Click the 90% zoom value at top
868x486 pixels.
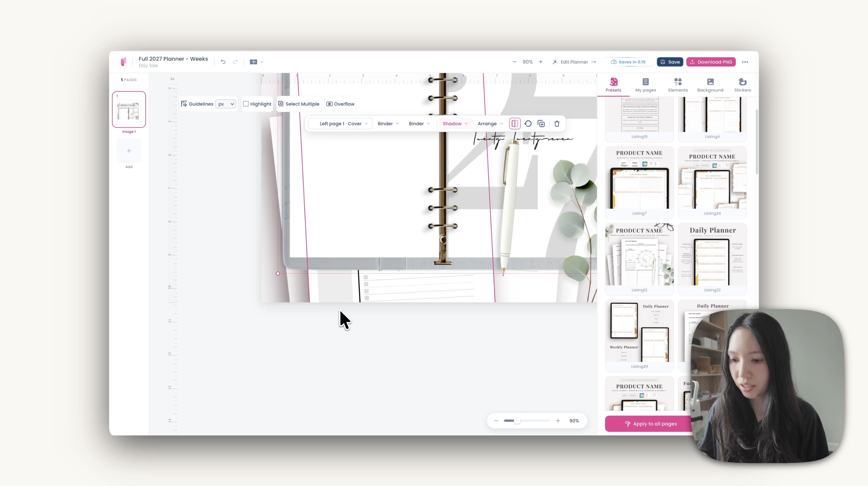point(527,62)
